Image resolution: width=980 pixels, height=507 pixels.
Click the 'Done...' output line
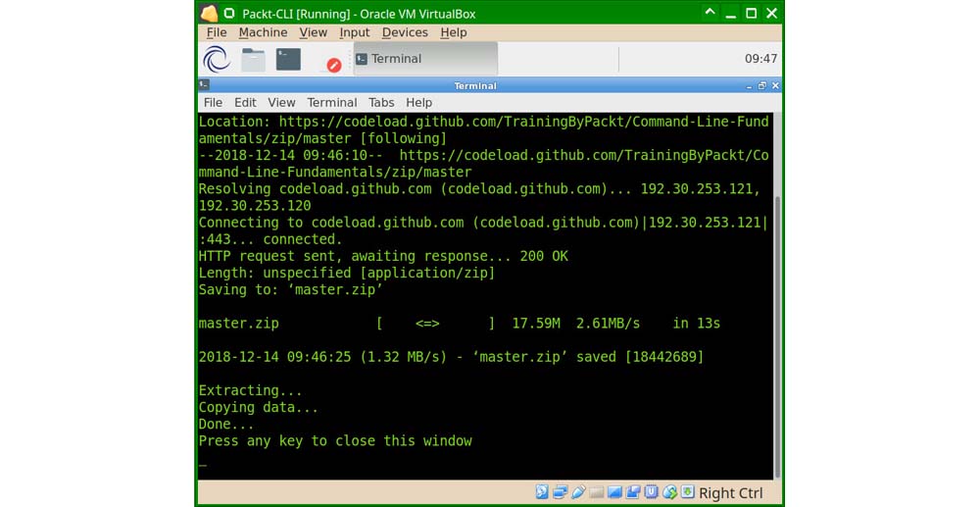[x=226, y=424]
